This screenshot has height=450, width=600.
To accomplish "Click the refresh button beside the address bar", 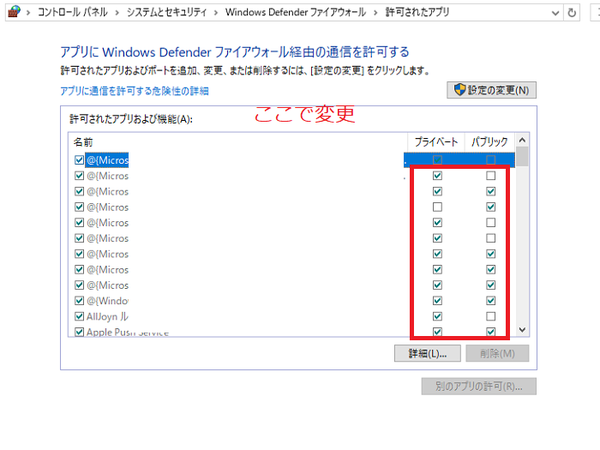I will point(572,13).
